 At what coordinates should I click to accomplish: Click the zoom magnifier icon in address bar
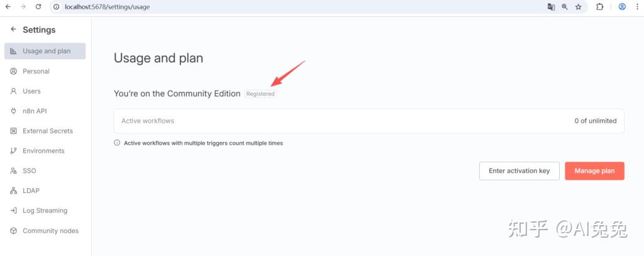coord(565,6)
